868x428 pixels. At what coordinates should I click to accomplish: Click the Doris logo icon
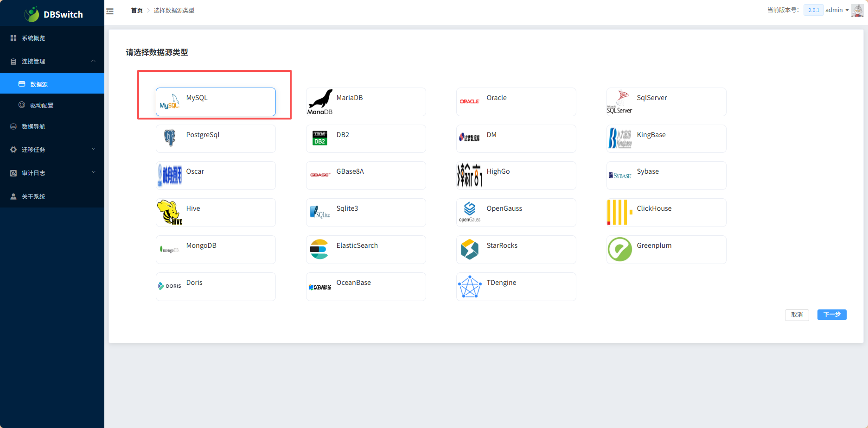tap(170, 286)
